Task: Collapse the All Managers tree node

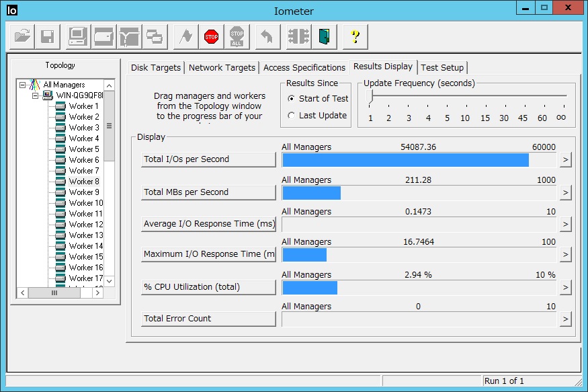Action: (x=23, y=85)
